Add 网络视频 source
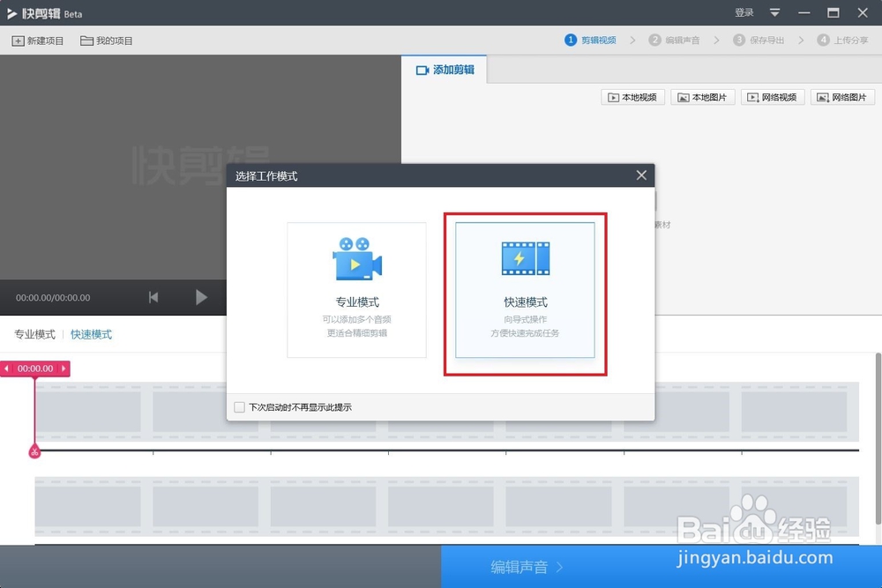This screenshot has width=882, height=588. (x=773, y=97)
